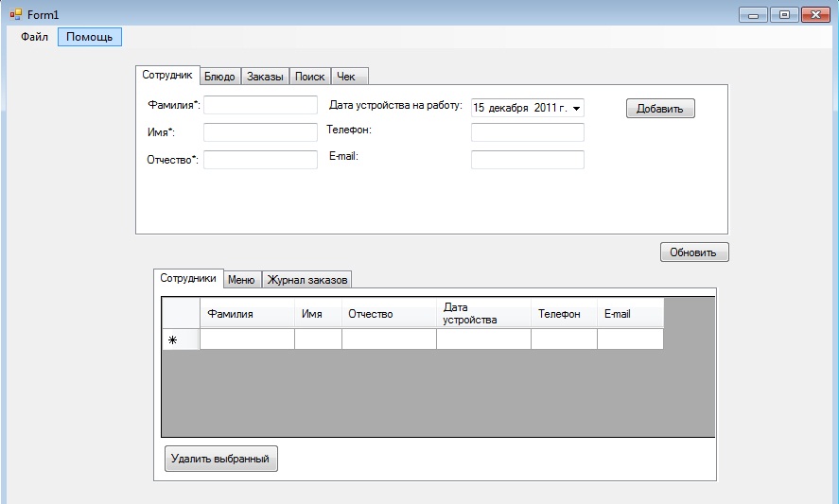Image resolution: width=839 pixels, height=504 pixels.
Task: Select the day 15 in date field
Action: point(479,108)
